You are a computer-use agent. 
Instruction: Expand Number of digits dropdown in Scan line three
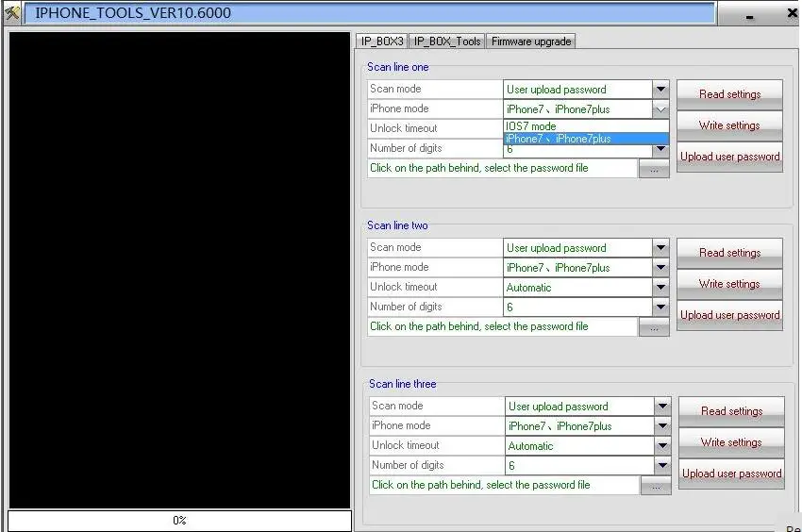662,466
